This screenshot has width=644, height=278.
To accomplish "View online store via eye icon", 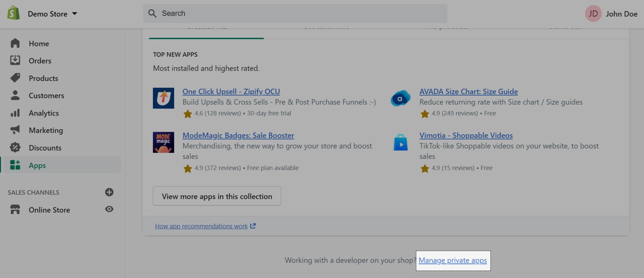I will click(109, 209).
